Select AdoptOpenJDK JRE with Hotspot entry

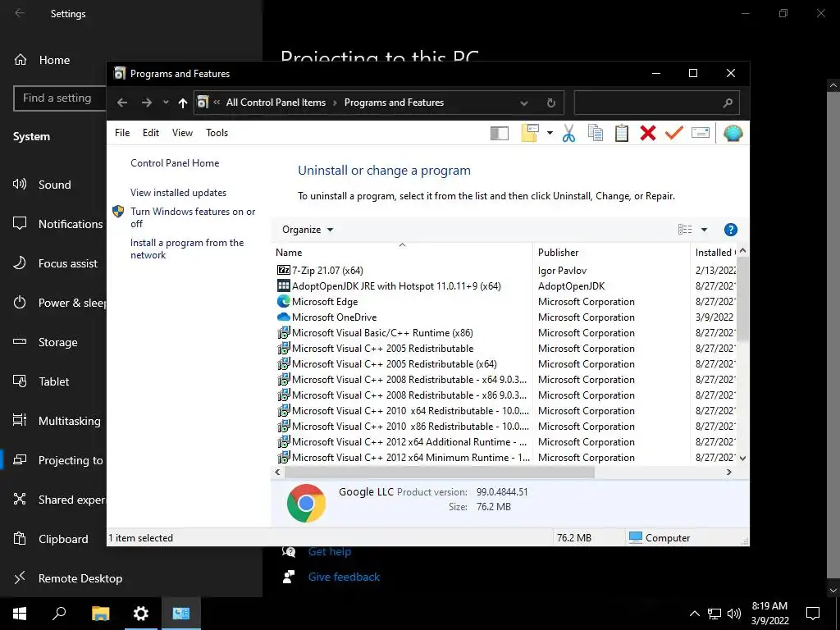click(x=388, y=286)
